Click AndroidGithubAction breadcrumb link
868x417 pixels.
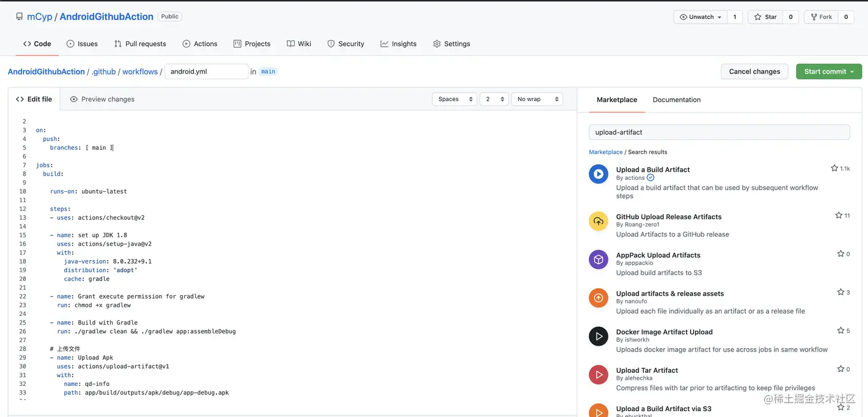(46, 72)
